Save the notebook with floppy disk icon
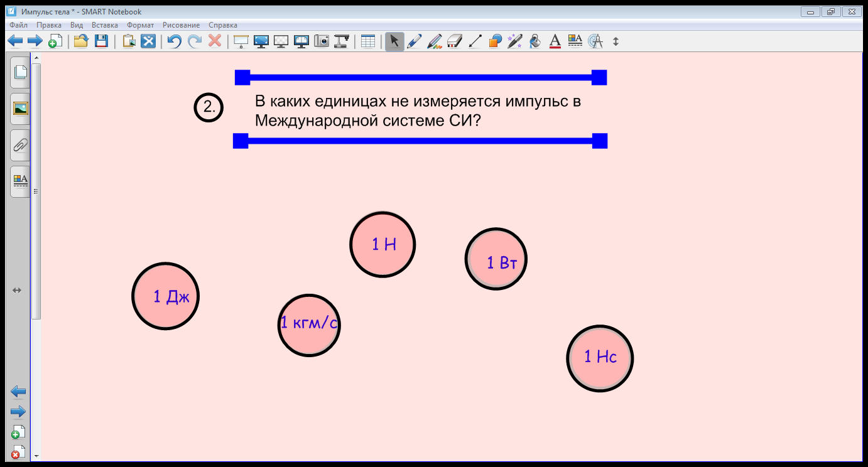The height and width of the screenshot is (467, 868). point(101,41)
